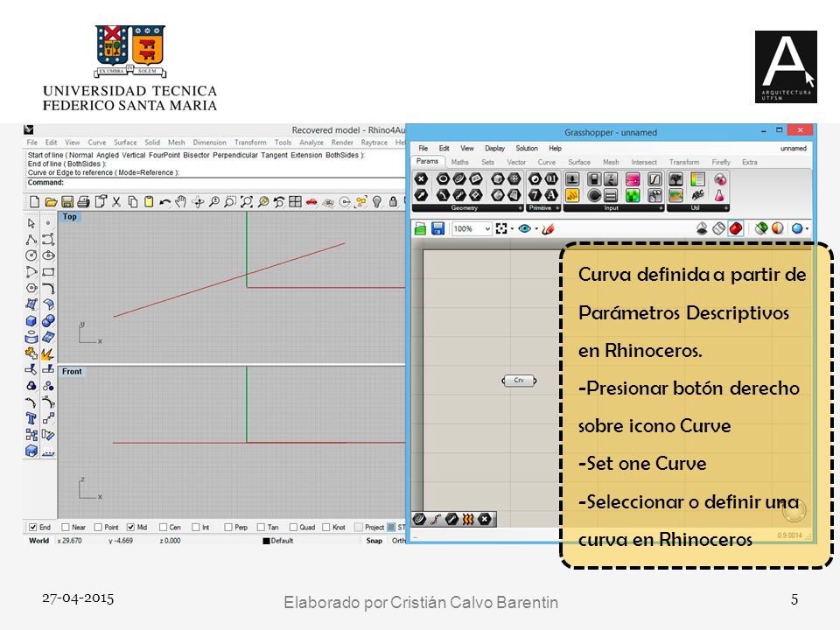Expand the Geometry panel with its plus

click(x=520, y=208)
